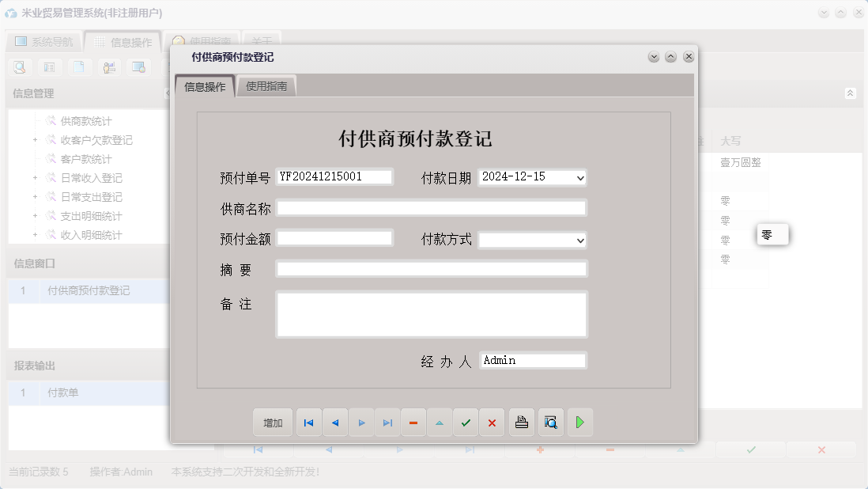Click the last record navigation icon

click(x=387, y=422)
